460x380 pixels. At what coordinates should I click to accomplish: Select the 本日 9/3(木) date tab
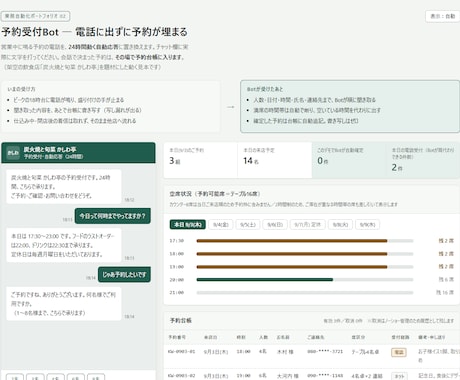(x=188, y=225)
